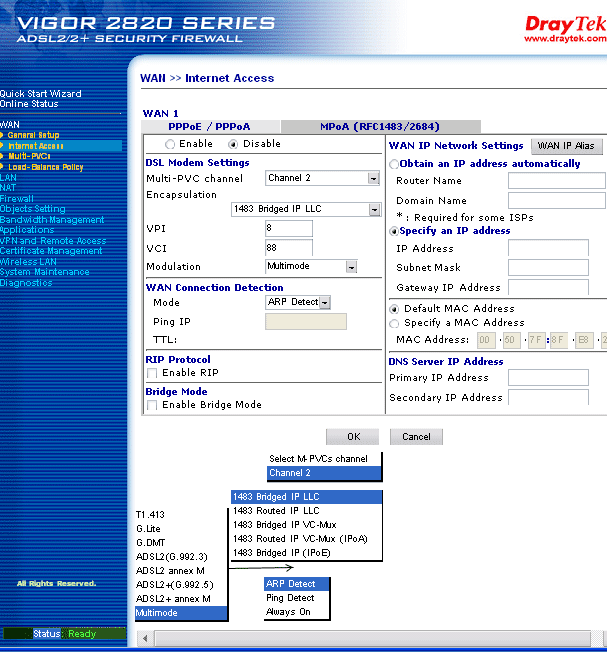607x652 pixels.
Task: Click the Secondary IP Address DNS field
Action: click(548, 397)
